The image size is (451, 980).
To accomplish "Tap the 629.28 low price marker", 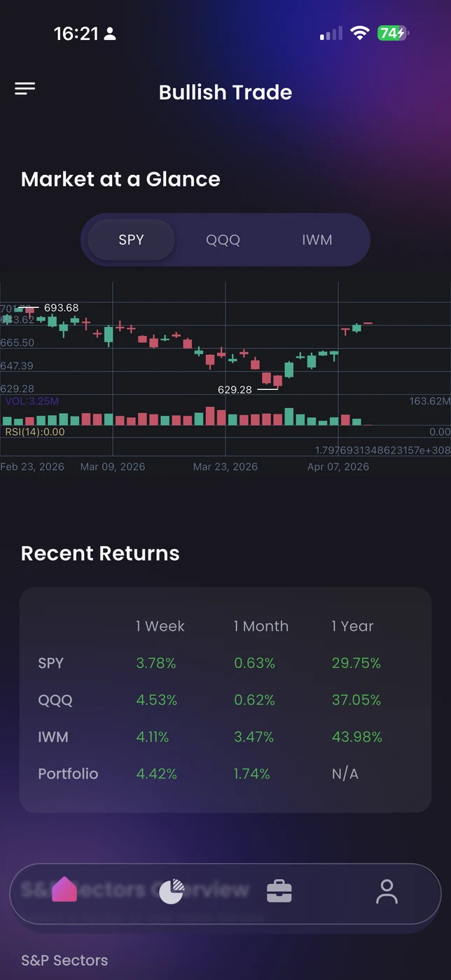I will coord(235,390).
